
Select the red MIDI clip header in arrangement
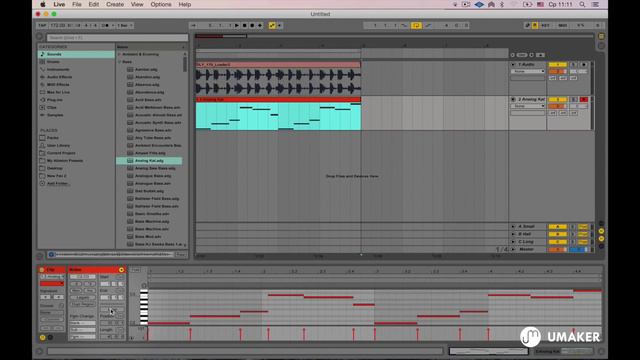278,99
